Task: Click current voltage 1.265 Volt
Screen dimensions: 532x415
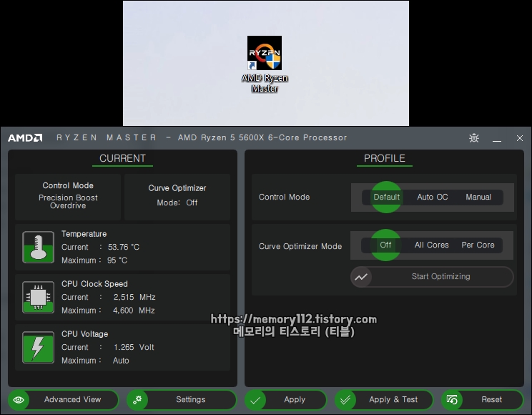Action: [x=134, y=348]
